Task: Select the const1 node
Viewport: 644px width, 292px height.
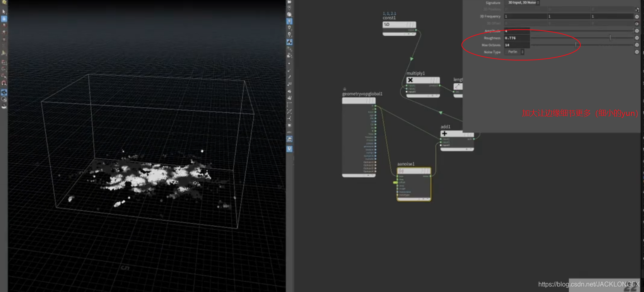Action: pyautogui.click(x=399, y=28)
